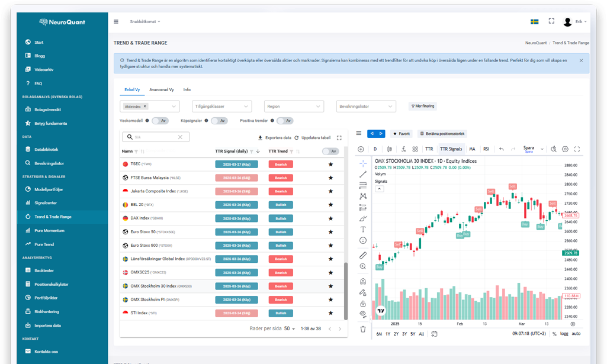Click the candlestick chart style icon
Screen dimensions: 607x364
click(389, 149)
